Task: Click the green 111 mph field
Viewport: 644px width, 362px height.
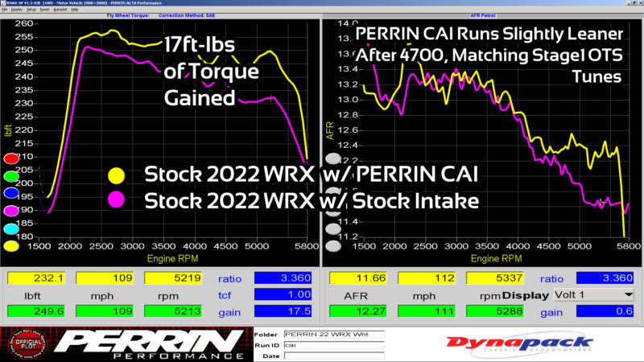Action: click(x=427, y=311)
